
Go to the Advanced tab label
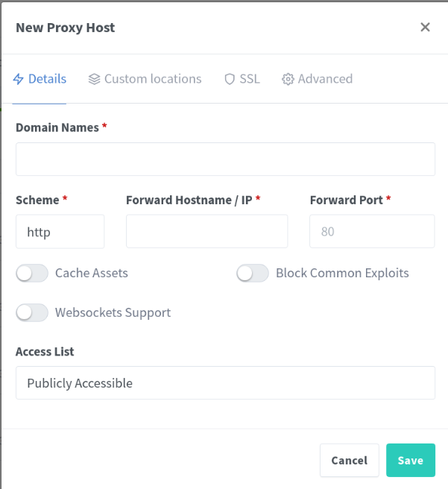[x=325, y=79]
